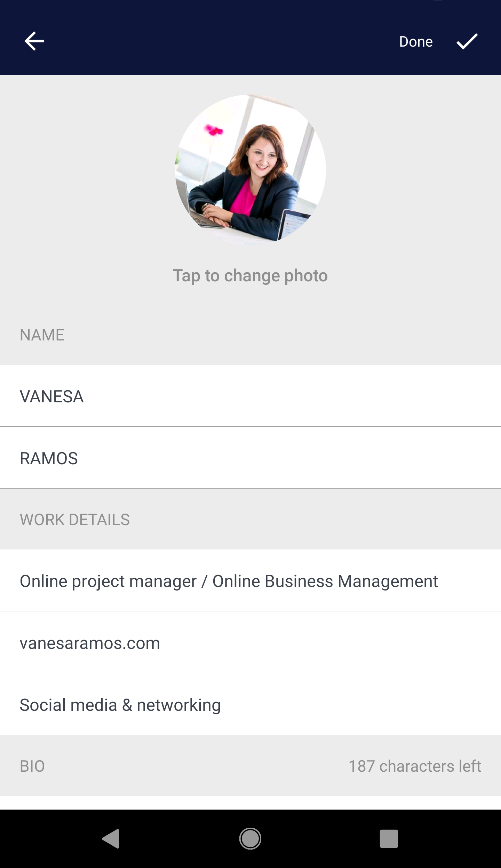Open the Social media & networking industry selector
The image size is (501, 868).
250,705
